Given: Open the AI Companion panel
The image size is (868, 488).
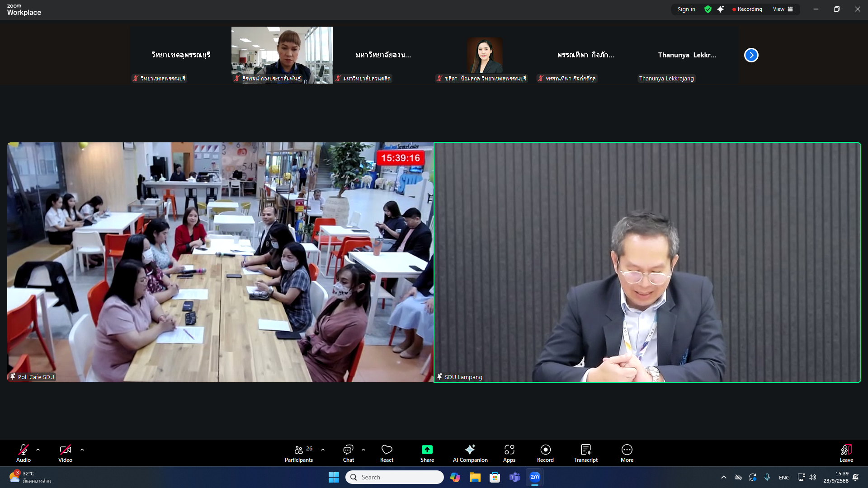Looking at the screenshot, I should [470, 453].
